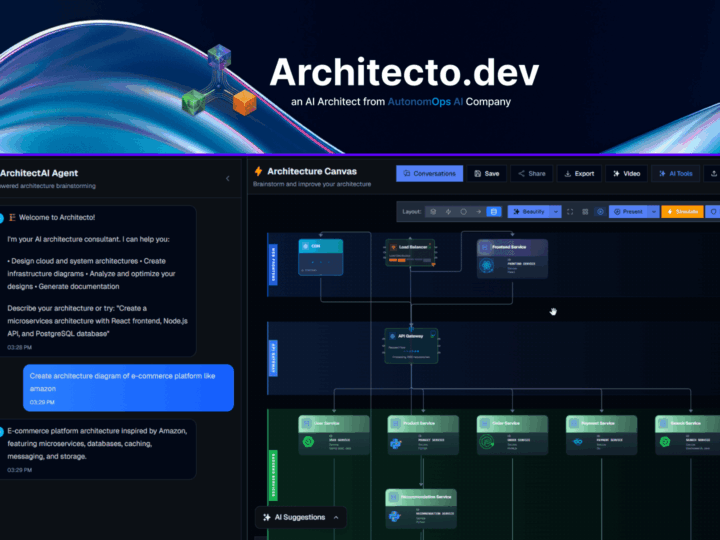
Task: Click the blue user message about amazon
Action: click(x=129, y=388)
